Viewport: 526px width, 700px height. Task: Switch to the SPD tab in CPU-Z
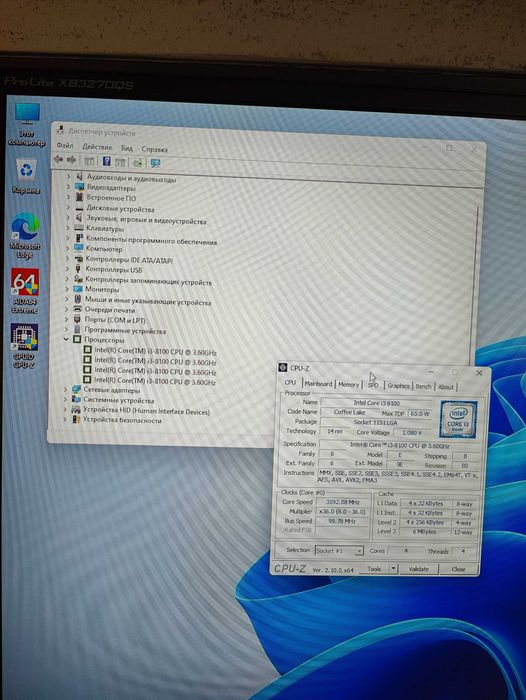pos(373,385)
